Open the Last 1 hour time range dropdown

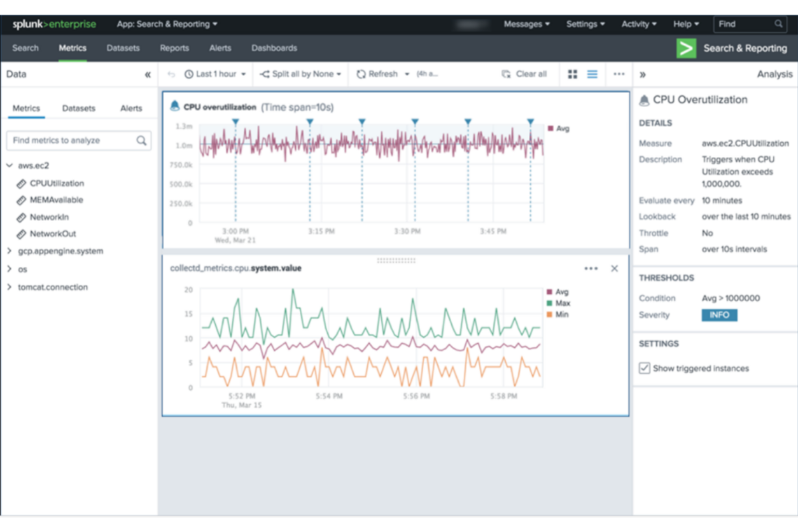point(215,74)
